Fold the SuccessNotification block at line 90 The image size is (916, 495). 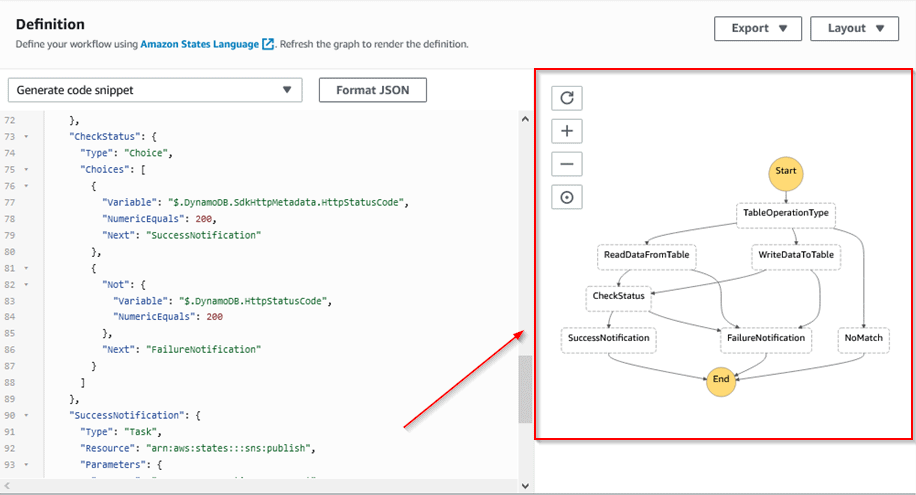point(25,415)
